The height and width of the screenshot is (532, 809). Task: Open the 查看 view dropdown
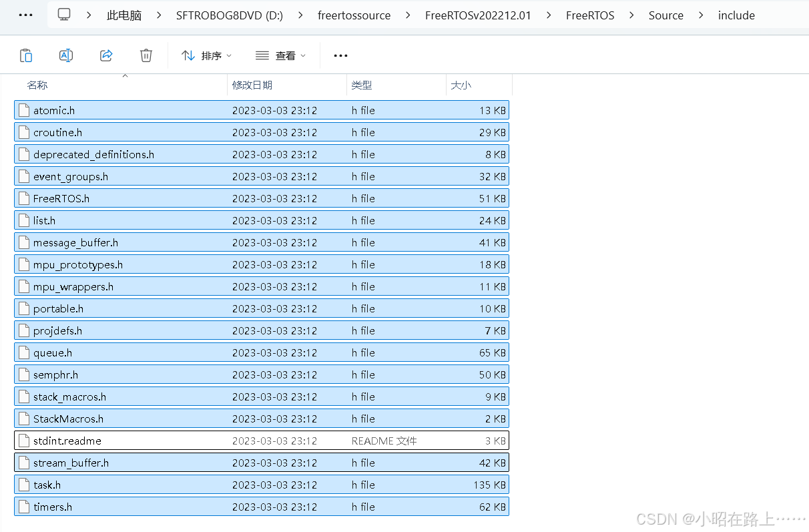(x=281, y=55)
